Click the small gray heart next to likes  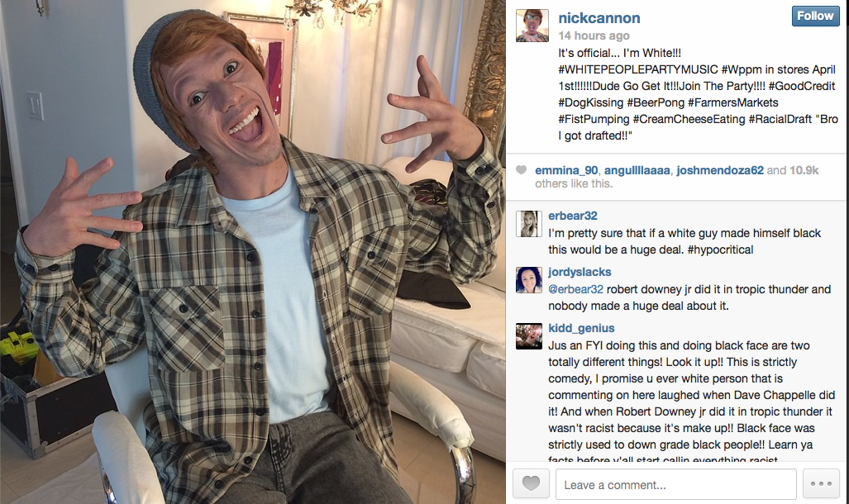point(521,170)
